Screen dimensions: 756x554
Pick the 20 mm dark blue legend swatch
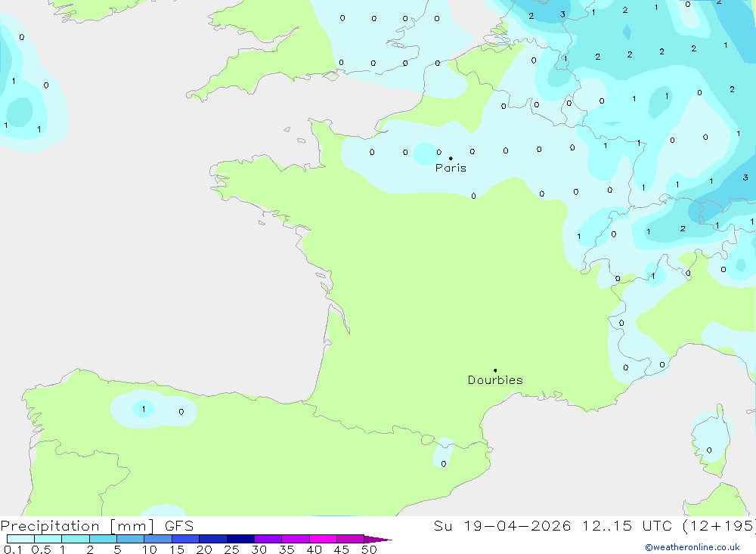point(213,539)
